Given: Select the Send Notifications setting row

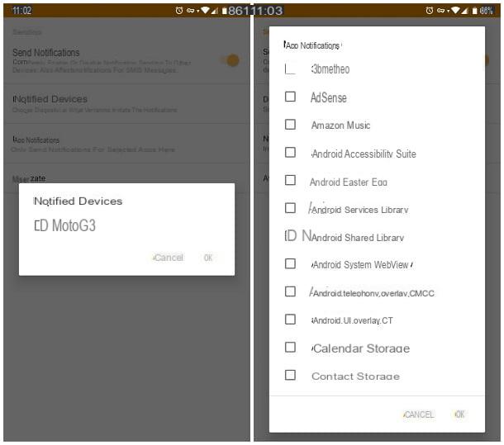Looking at the screenshot, I should (126, 60).
